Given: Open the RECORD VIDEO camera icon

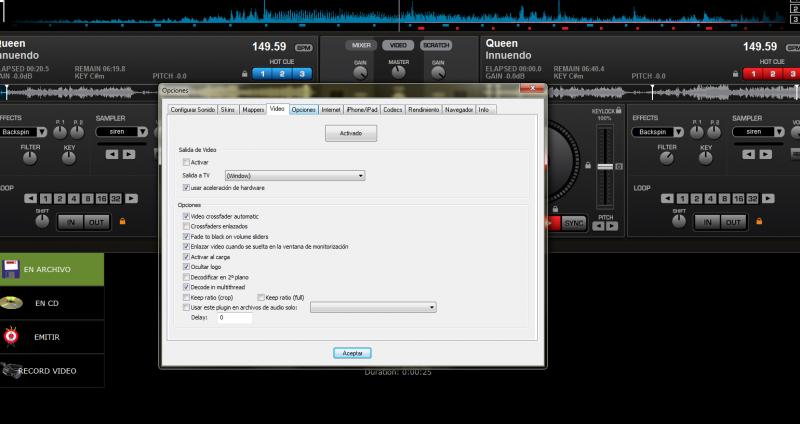Looking at the screenshot, I should (x=11, y=370).
